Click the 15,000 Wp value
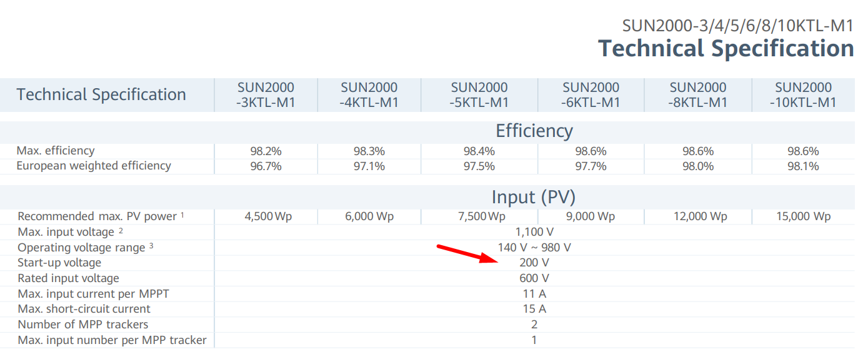 [x=803, y=216]
